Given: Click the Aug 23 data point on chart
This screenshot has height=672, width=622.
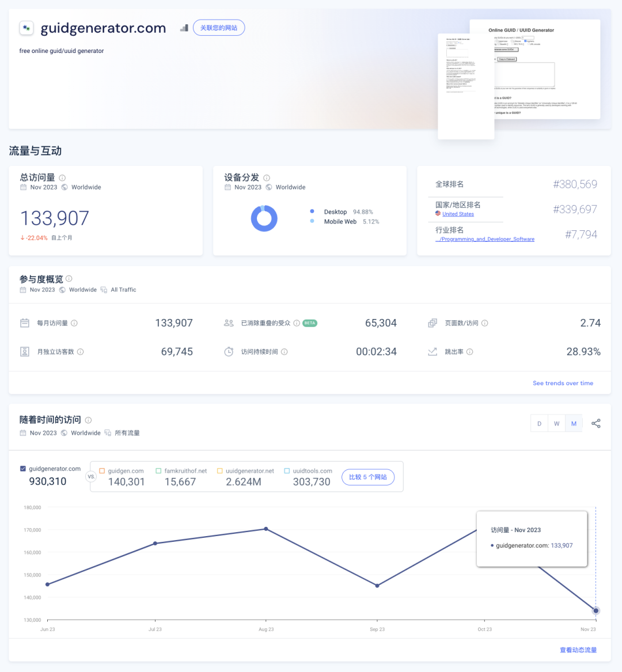Looking at the screenshot, I should (x=266, y=529).
